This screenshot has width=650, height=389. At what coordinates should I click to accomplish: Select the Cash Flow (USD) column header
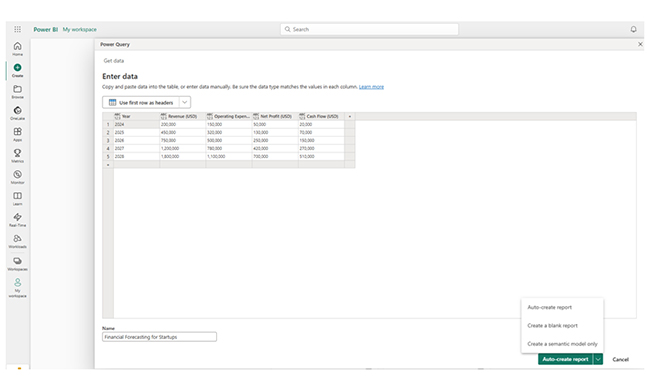(x=321, y=117)
